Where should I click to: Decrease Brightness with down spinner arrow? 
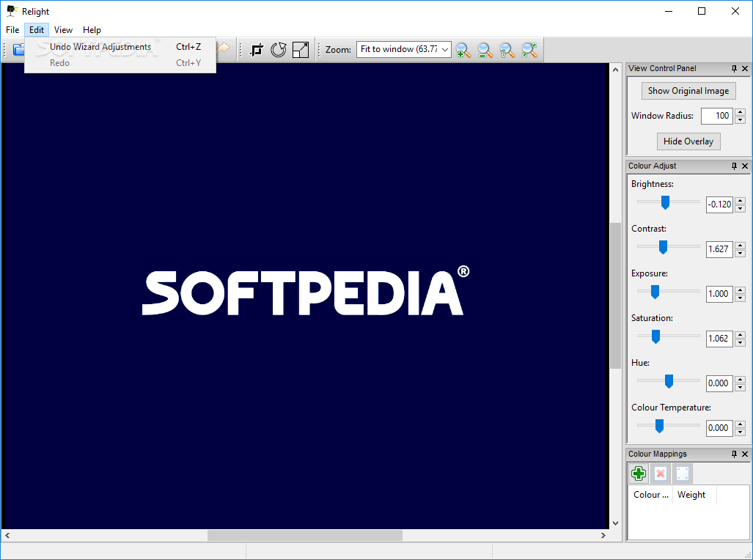coord(740,209)
